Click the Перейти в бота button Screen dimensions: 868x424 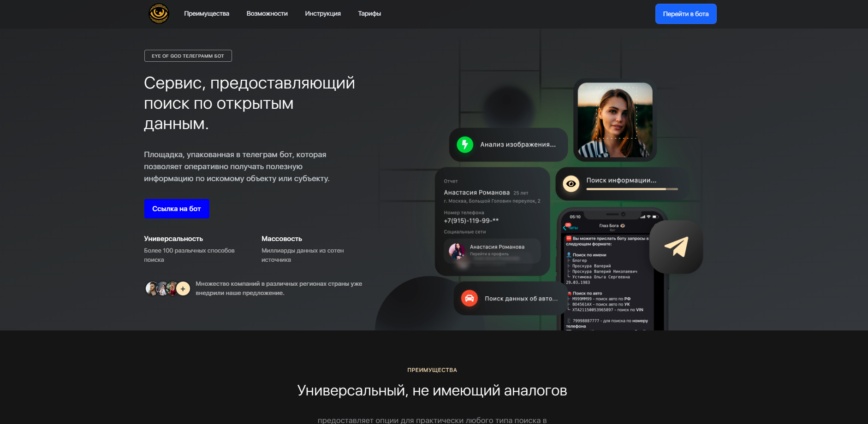click(x=686, y=14)
